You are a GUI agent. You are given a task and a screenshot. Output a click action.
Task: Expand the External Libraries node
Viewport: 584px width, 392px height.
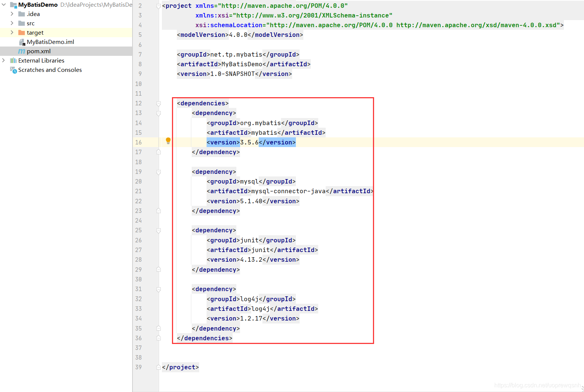pyautogui.click(x=4, y=61)
